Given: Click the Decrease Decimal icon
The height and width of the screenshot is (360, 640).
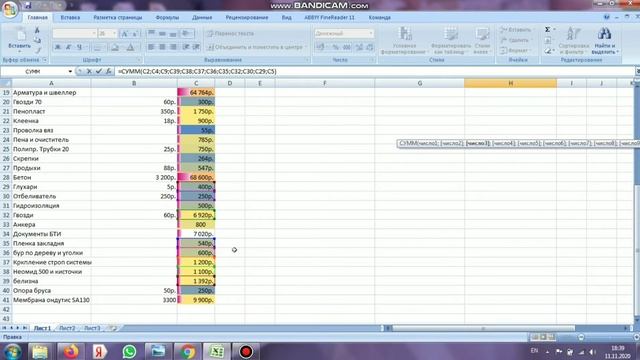Looking at the screenshot, I should click(370, 47).
